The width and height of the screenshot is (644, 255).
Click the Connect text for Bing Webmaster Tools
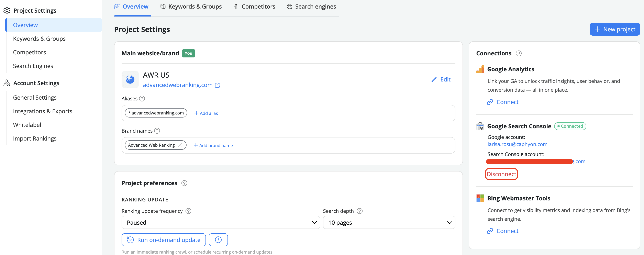(507, 231)
